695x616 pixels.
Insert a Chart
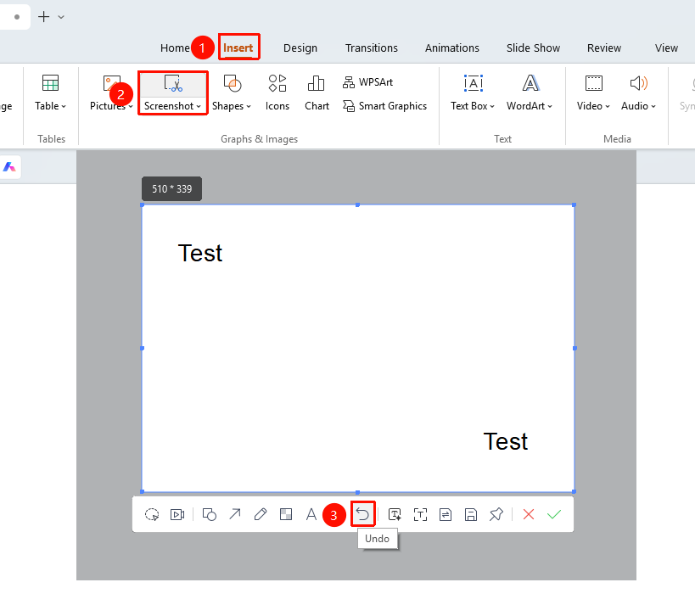pos(317,93)
